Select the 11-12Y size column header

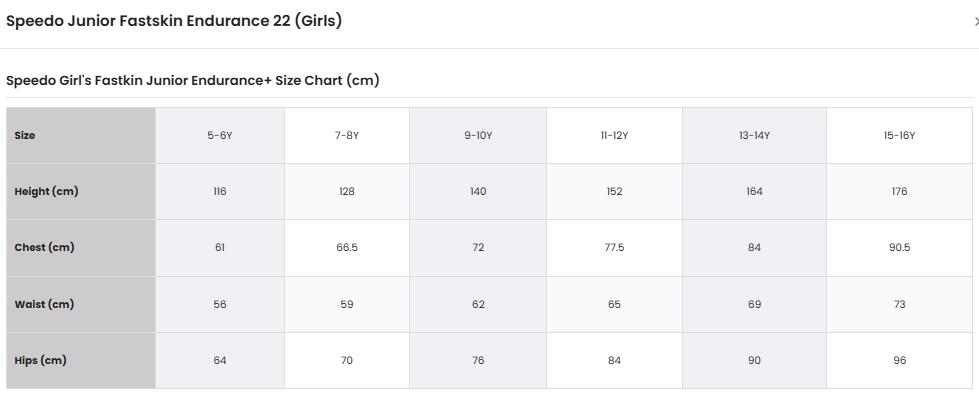coord(614,136)
